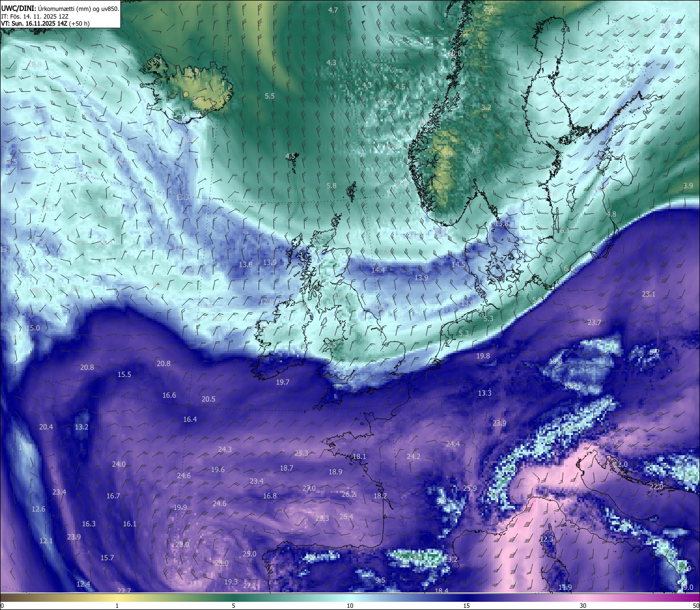Click the map value '20.5'

[x=208, y=399]
